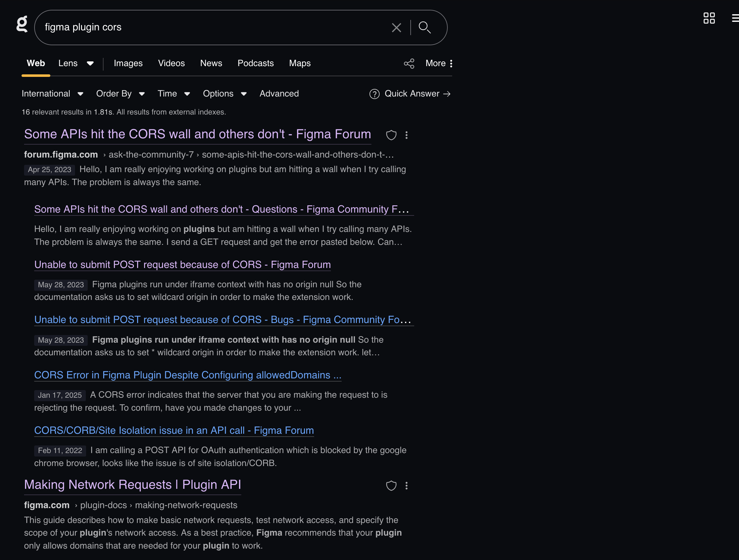Open 'CORS Error in Figma Plugin' link
The width and height of the screenshot is (739, 560).
point(187,375)
